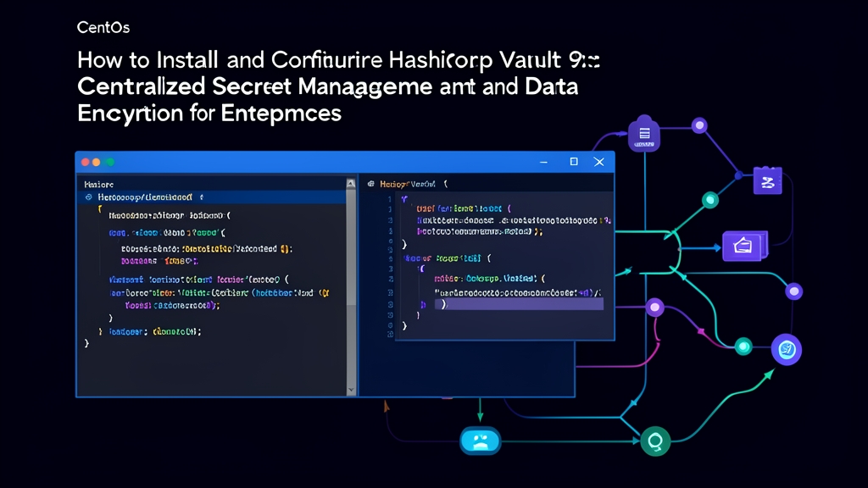Click the down arrow of the left pane scrollbar
The image size is (868, 488).
click(351, 390)
